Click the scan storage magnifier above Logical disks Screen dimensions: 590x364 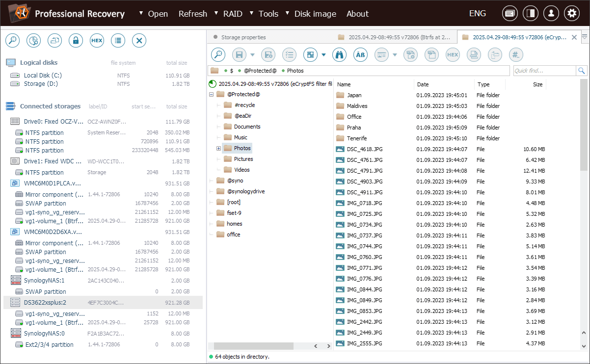coord(12,41)
